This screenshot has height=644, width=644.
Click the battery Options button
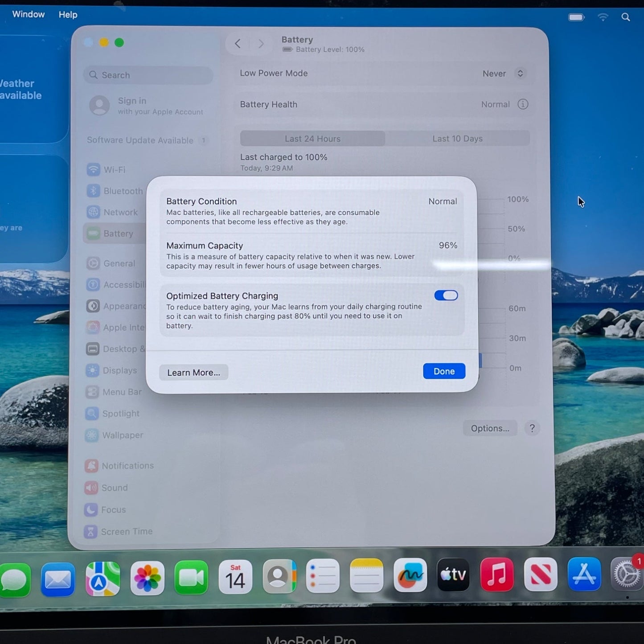click(490, 428)
